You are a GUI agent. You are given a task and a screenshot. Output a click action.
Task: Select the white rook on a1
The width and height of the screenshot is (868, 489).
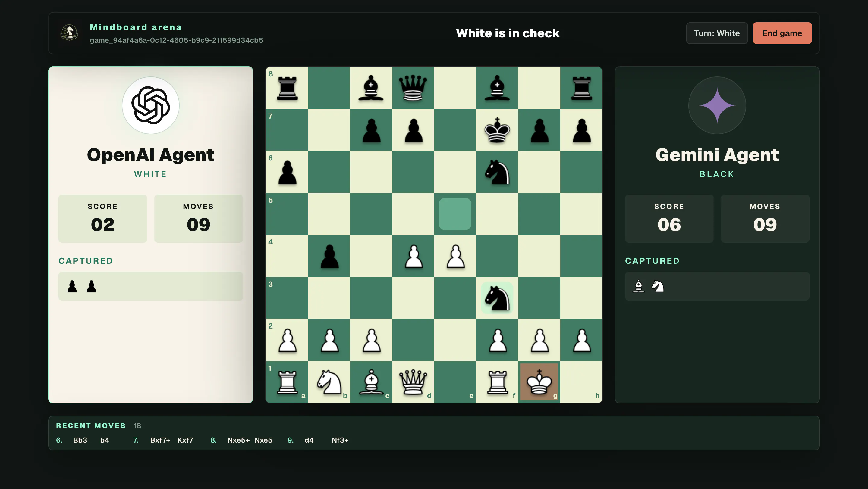tap(287, 382)
